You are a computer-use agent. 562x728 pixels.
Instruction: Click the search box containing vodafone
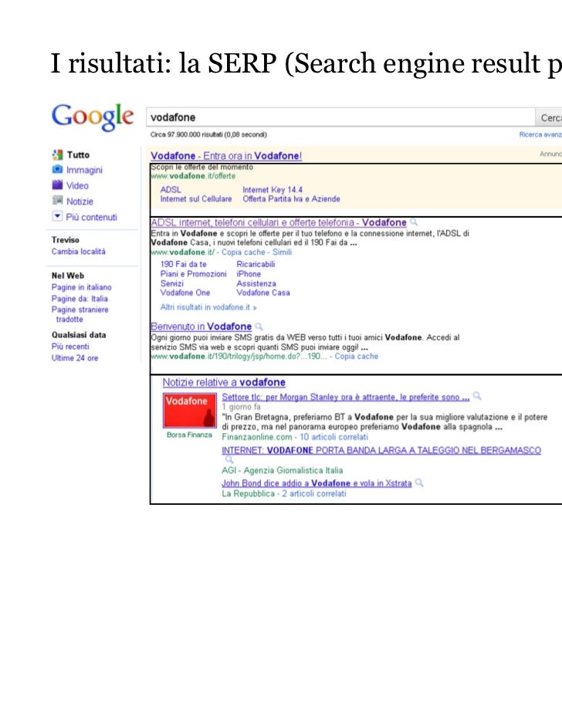340,117
